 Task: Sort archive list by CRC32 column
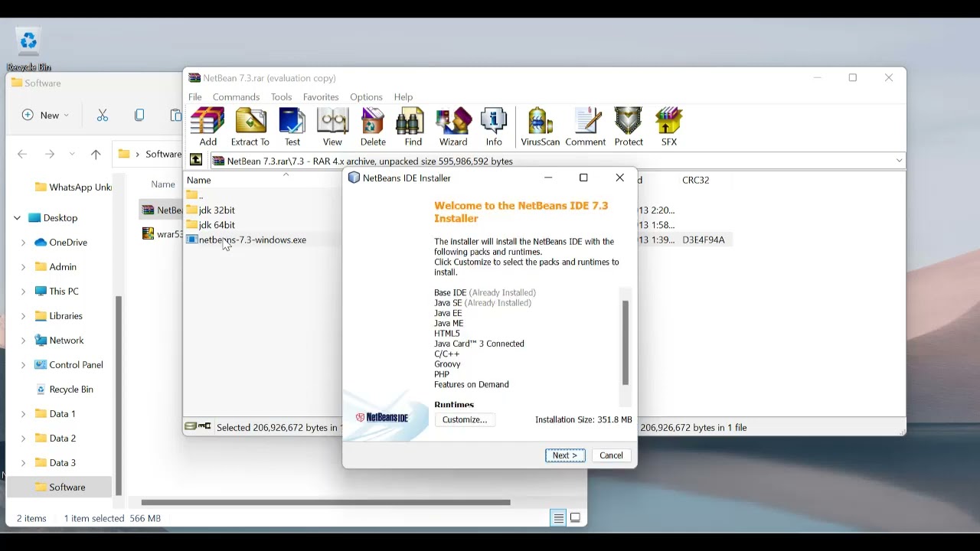[696, 180]
